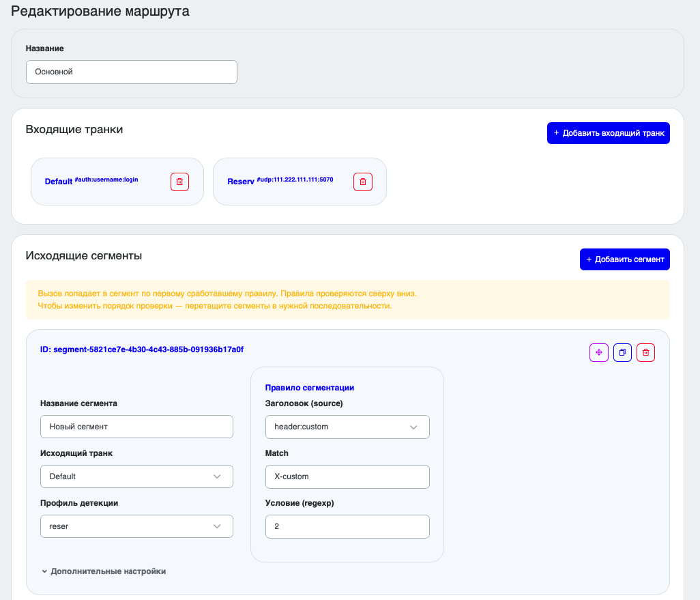Screen dimensions: 700x600
Task: Click plus icon on Добавить входящий транк
Action: (556, 132)
